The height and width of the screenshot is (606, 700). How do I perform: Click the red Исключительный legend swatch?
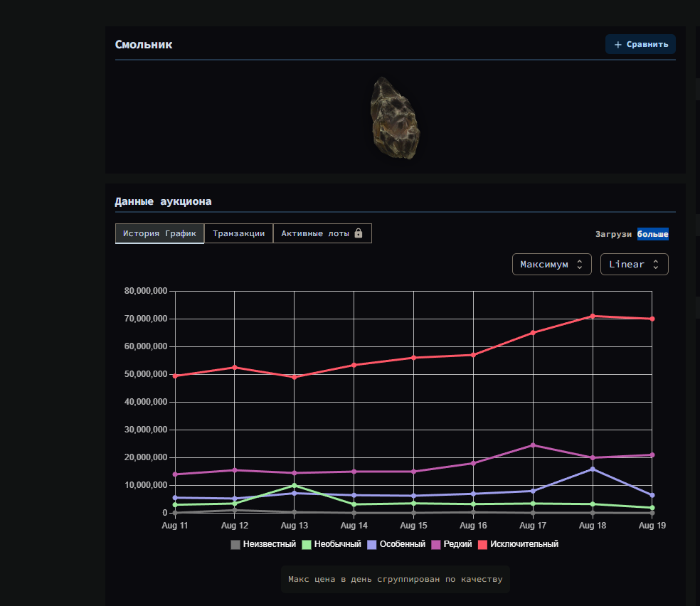click(x=482, y=544)
